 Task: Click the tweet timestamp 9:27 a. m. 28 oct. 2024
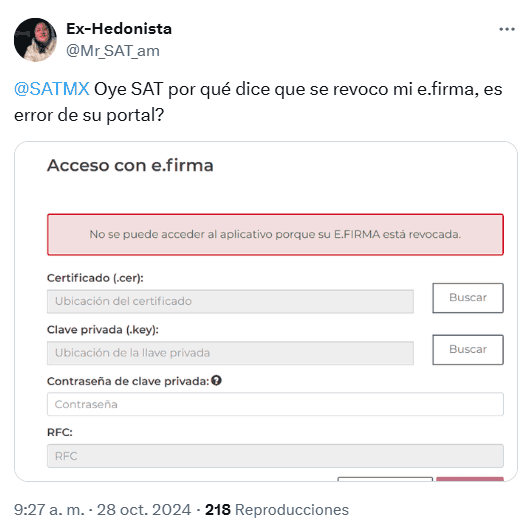[x=102, y=510]
